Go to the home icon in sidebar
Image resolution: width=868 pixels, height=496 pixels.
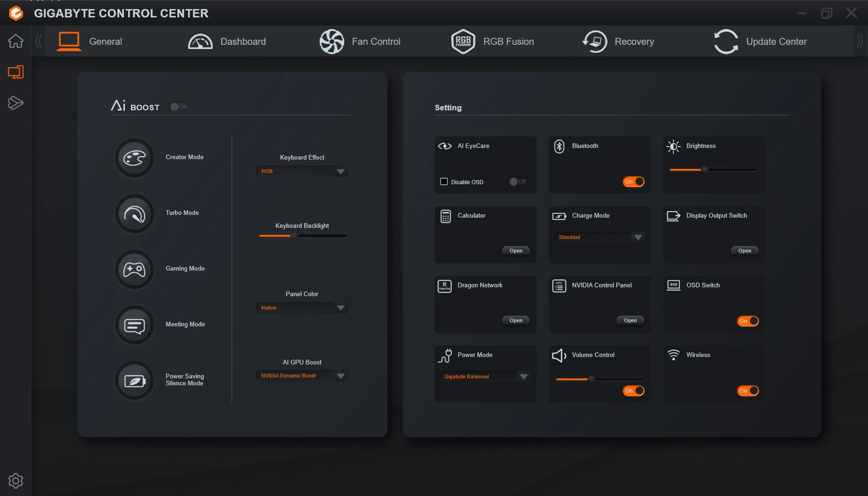[15, 41]
